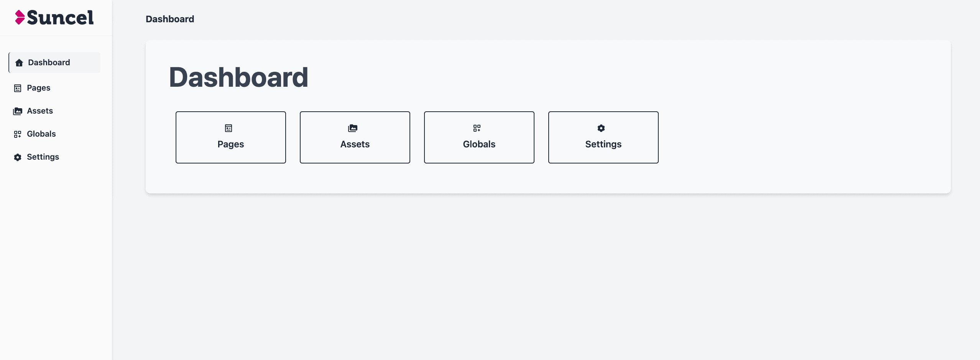Click the grid icon inside the Globals card
Screen dimensions: 980x360
pos(477,128)
